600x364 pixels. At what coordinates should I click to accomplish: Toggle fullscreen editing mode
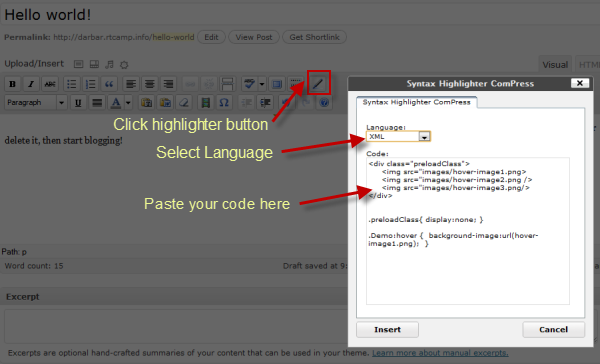[277, 84]
